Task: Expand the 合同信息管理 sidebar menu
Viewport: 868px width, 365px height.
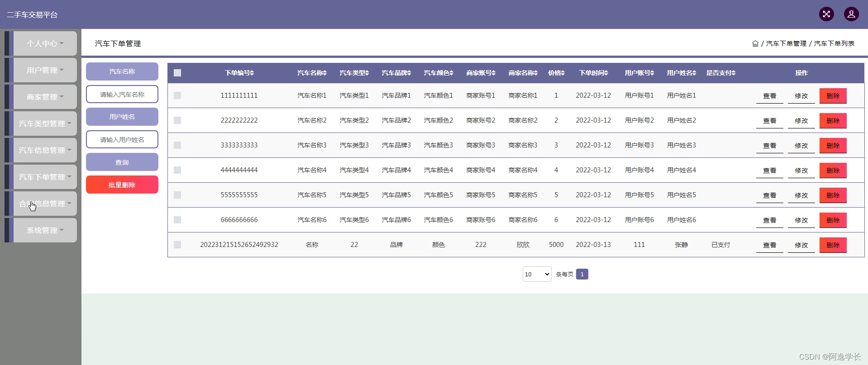Action: 45,204
